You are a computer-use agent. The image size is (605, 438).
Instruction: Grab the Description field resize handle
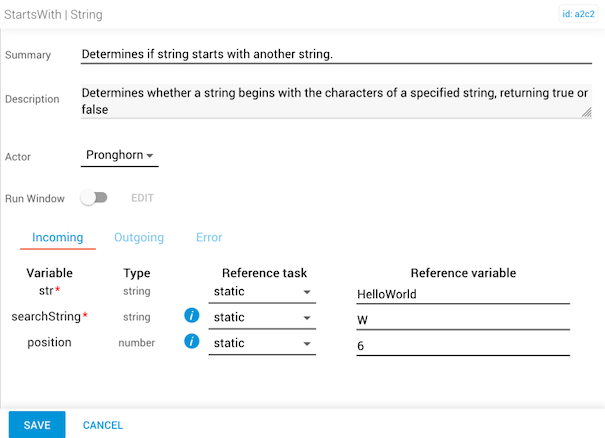(586, 112)
